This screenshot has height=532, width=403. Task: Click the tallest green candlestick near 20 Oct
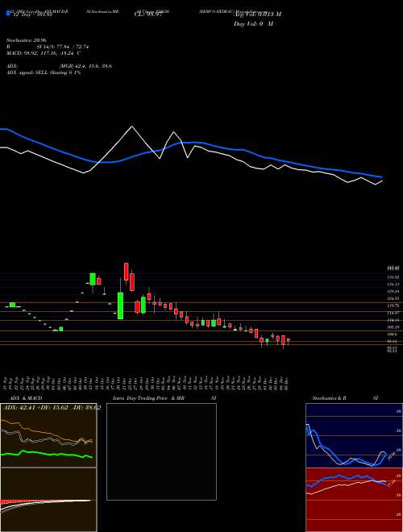click(x=120, y=305)
